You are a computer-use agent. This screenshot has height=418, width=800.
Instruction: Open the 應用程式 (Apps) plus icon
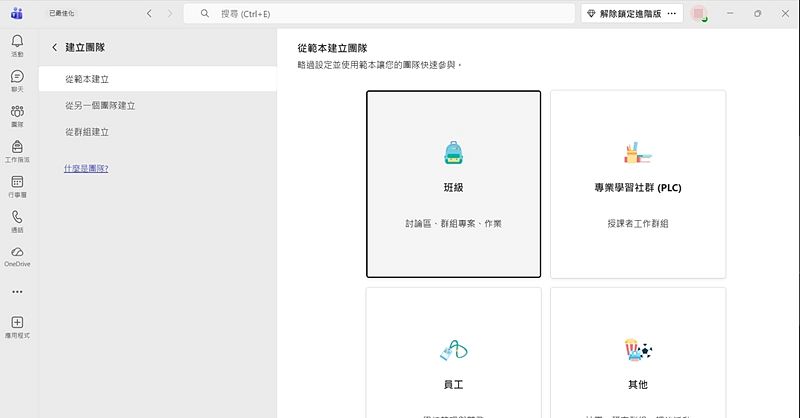click(x=17, y=326)
